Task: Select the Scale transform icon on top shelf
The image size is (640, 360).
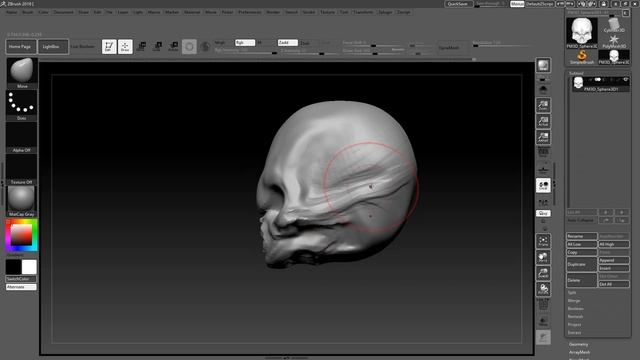Action: click(158, 47)
